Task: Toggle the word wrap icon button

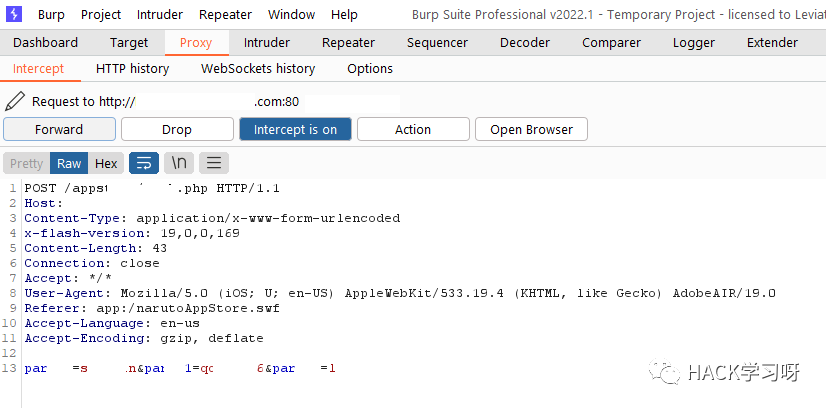Action: (x=144, y=163)
